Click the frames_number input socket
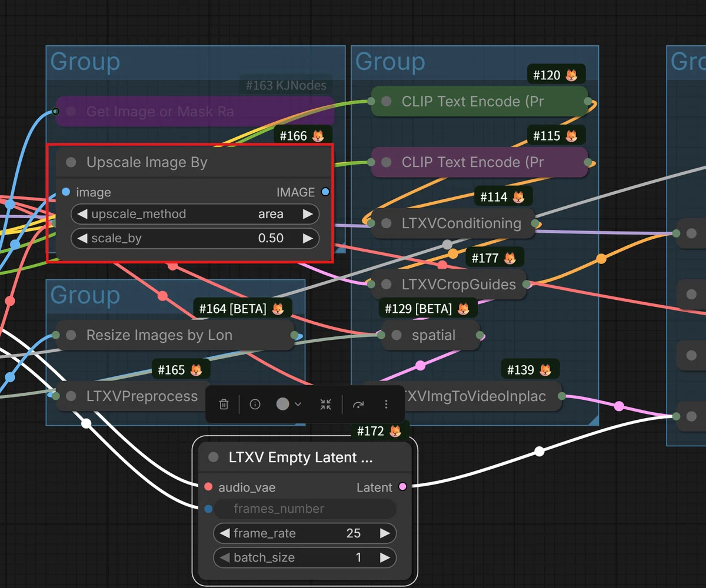706x588 pixels. 208,509
